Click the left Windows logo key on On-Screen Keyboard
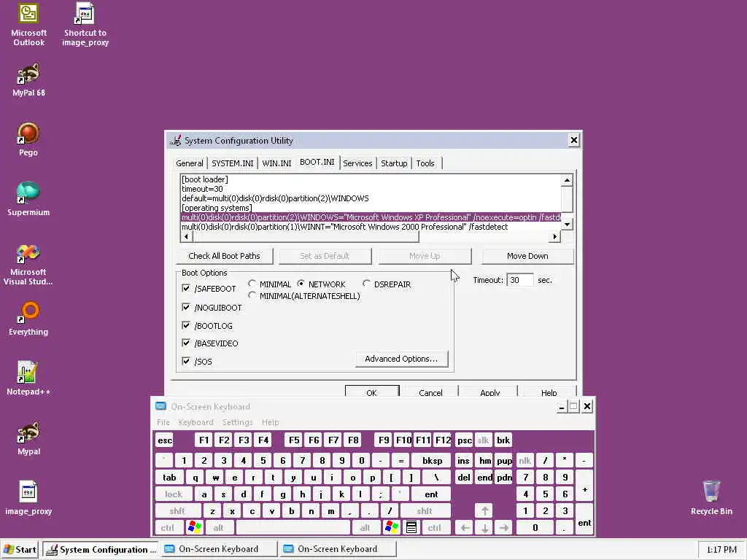The width and height of the screenshot is (747, 560). tap(195, 527)
